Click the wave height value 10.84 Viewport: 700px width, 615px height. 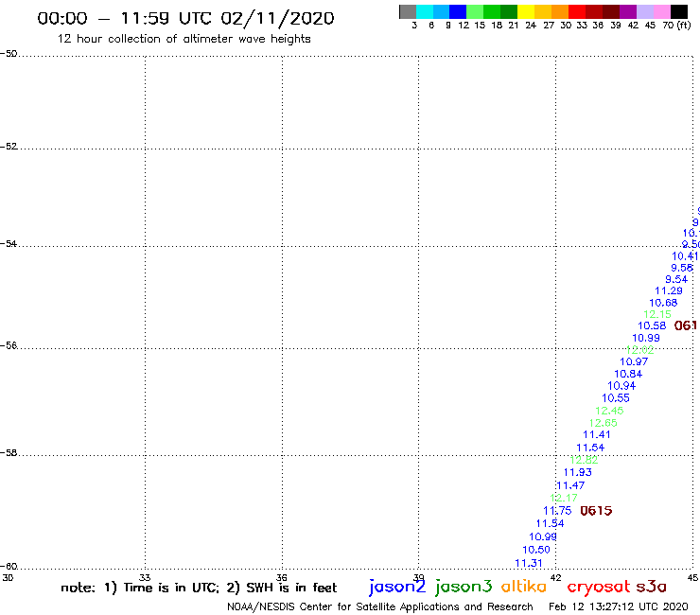[x=628, y=374]
